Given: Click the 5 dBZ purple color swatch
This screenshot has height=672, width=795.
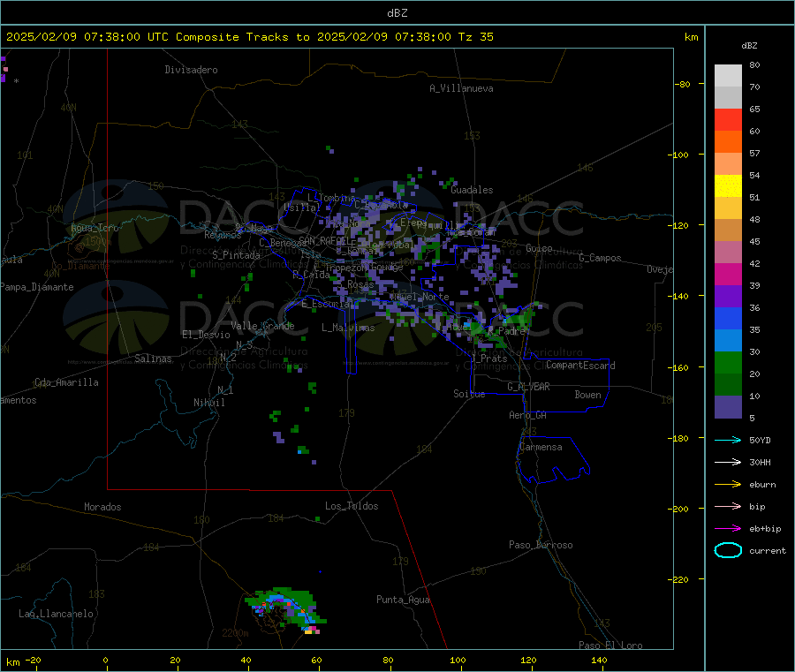Looking at the screenshot, I should 728,406.
